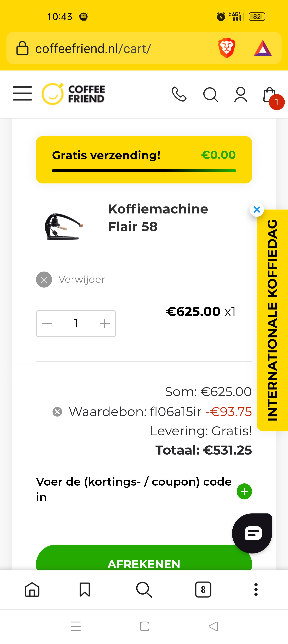Close the Internationale Koffiedag side banner
This screenshot has height=644, width=288.
coord(257,209)
